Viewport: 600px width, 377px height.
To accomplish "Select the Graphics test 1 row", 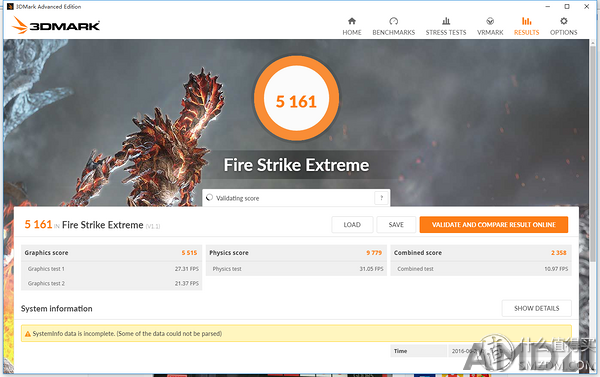I will click(x=111, y=269).
